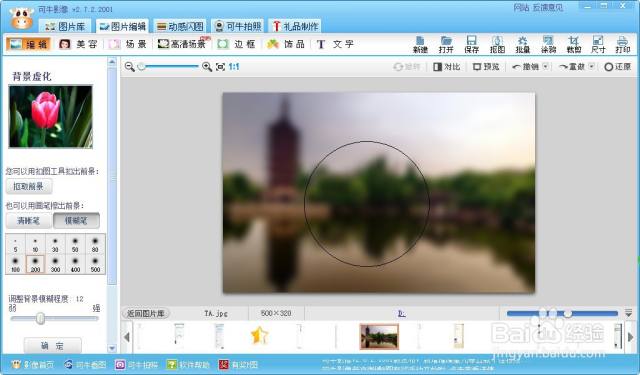Click the background blur strength slider handle
The width and height of the screenshot is (640, 375).
(40, 318)
